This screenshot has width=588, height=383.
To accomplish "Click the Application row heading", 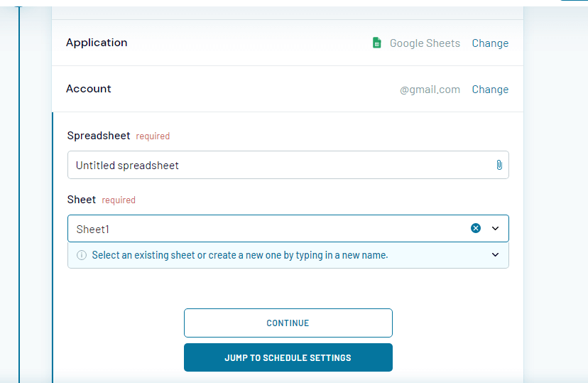I will click(97, 43).
